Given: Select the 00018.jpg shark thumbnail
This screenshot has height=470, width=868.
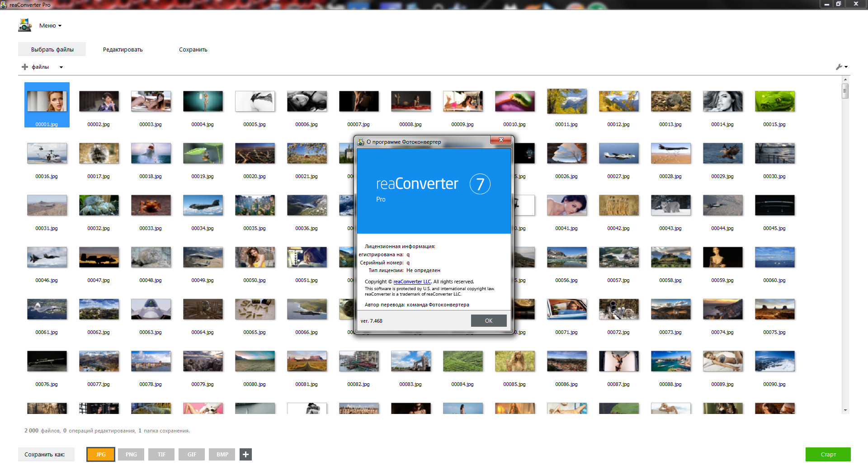Looking at the screenshot, I should (151, 153).
